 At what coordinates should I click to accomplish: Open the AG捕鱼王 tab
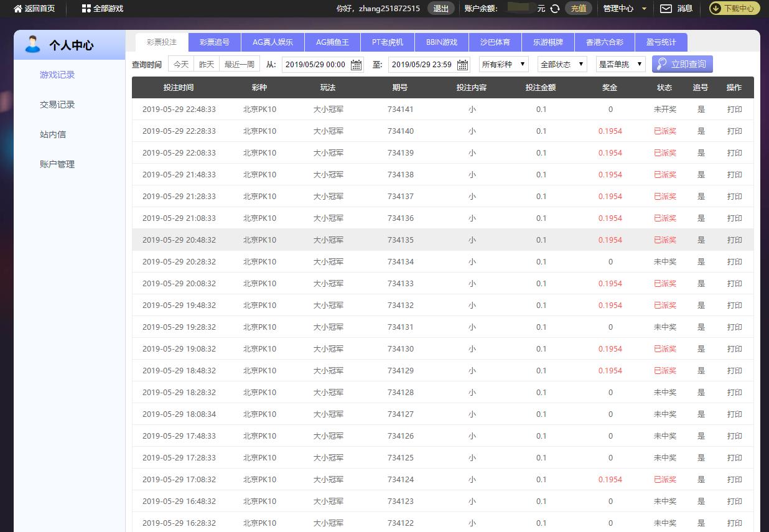point(333,42)
